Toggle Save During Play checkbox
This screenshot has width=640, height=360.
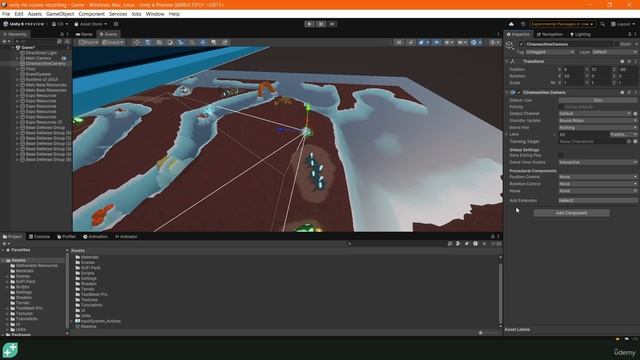561,155
